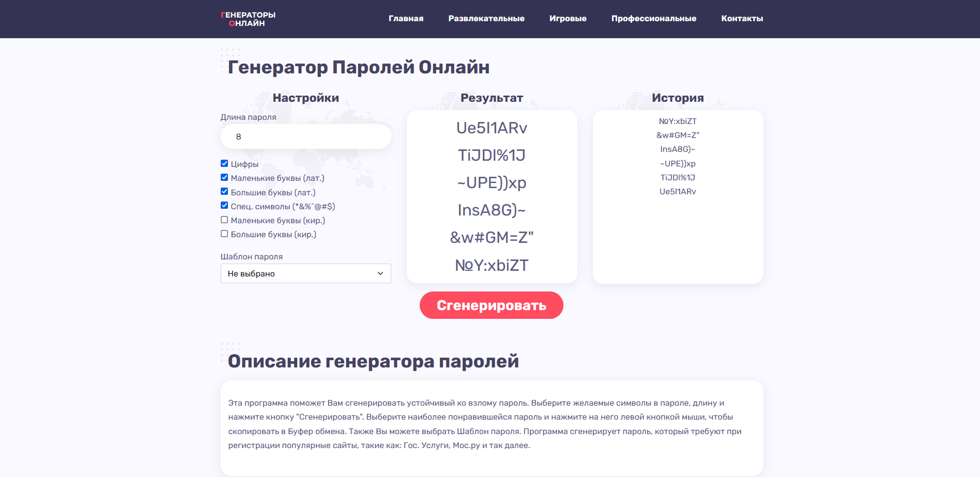The height and width of the screenshot is (477, 980).
Task: Click the Результат heading
Action: click(x=492, y=98)
